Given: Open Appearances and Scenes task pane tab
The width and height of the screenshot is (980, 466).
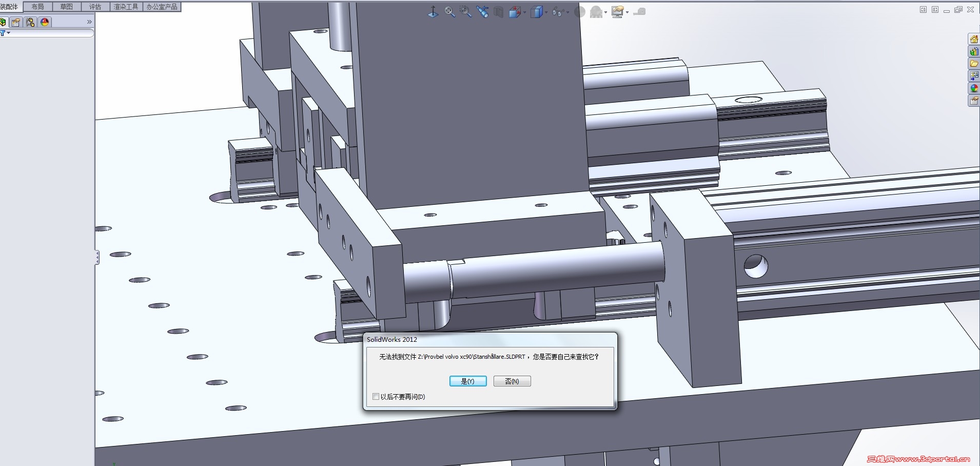Looking at the screenshot, I should [x=974, y=89].
